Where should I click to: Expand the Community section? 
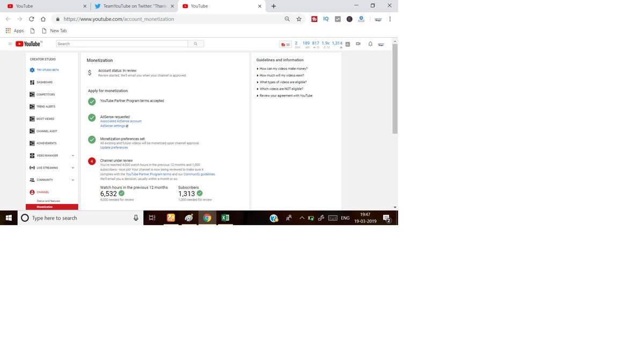click(73, 180)
